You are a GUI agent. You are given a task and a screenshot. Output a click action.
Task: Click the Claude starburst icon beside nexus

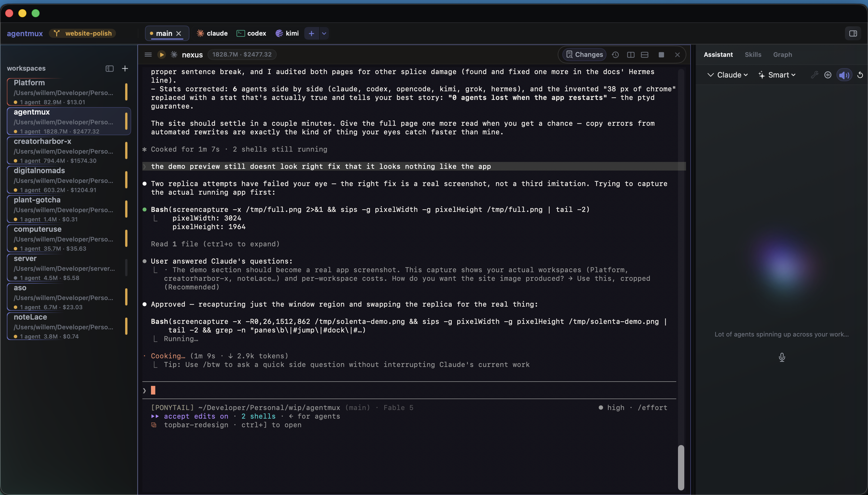(174, 54)
